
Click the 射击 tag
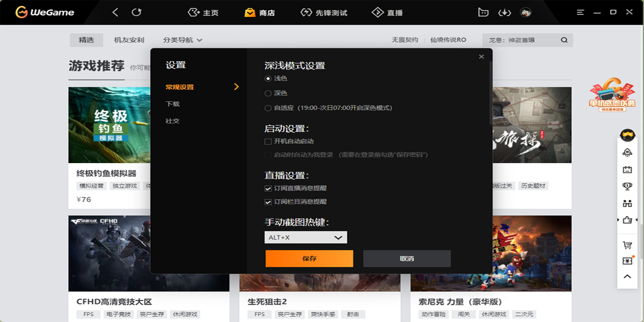tap(353, 314)
